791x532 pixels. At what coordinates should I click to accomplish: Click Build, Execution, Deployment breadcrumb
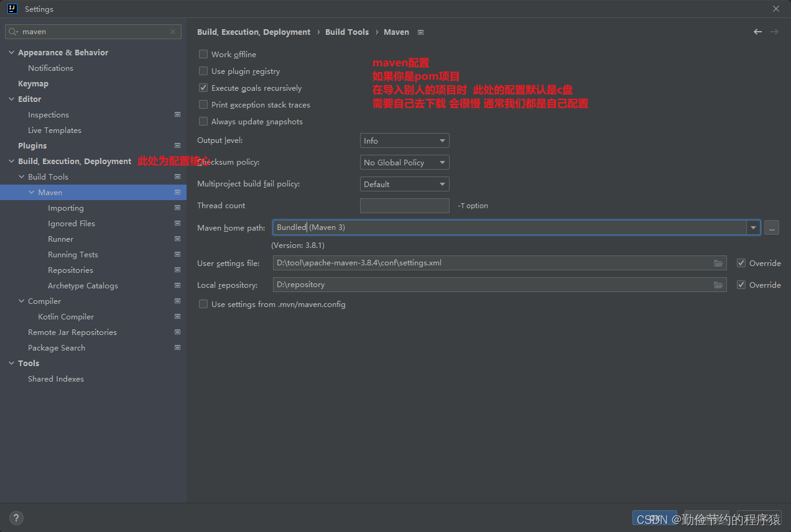(x=254, y=32)
